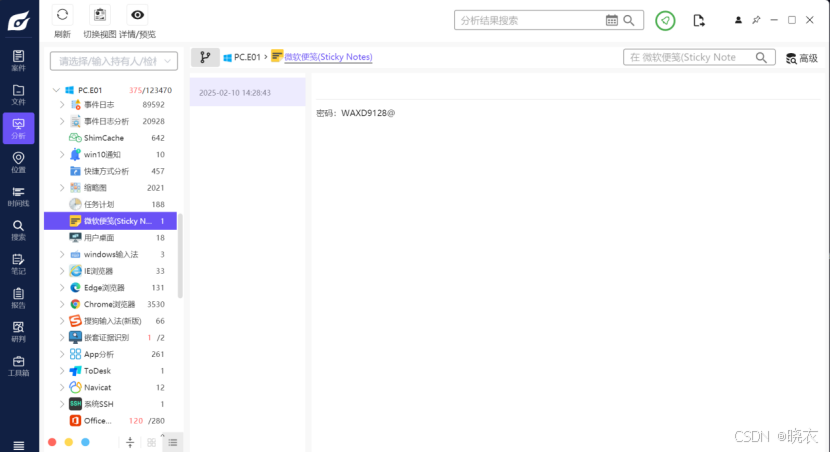
Task: Toggle the 详情/预览 eye preview icon
Action: pos(138,15)
